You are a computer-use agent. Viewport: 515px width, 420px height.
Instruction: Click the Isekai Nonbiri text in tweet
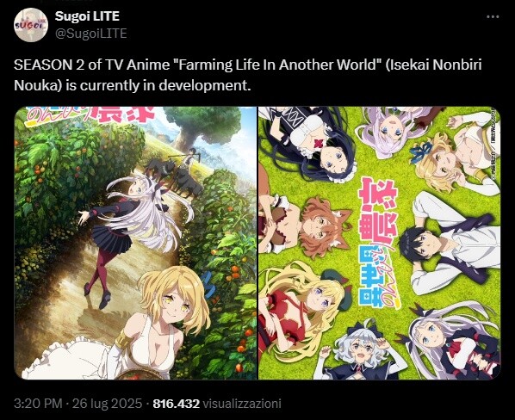pos(434,65)
